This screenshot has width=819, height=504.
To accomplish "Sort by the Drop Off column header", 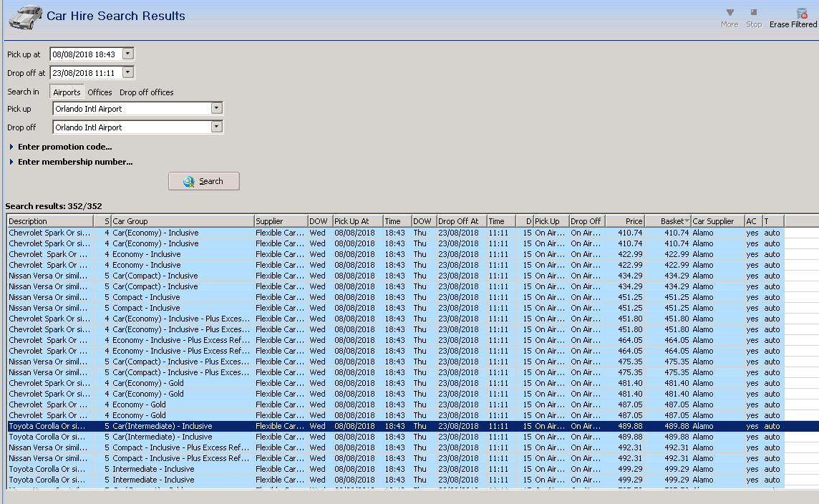I will click(587, 221).
